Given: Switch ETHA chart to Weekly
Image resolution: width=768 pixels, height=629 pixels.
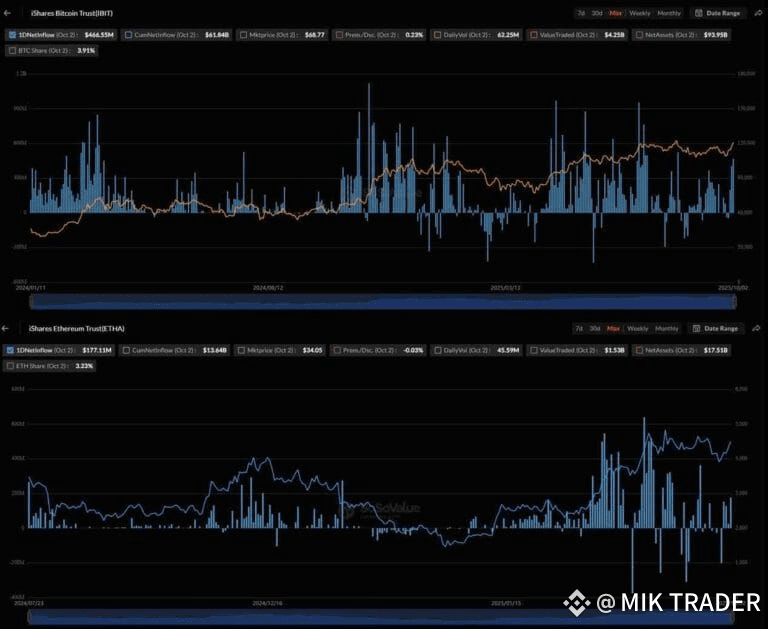Looking at the screenshot, I should (638, 329).
